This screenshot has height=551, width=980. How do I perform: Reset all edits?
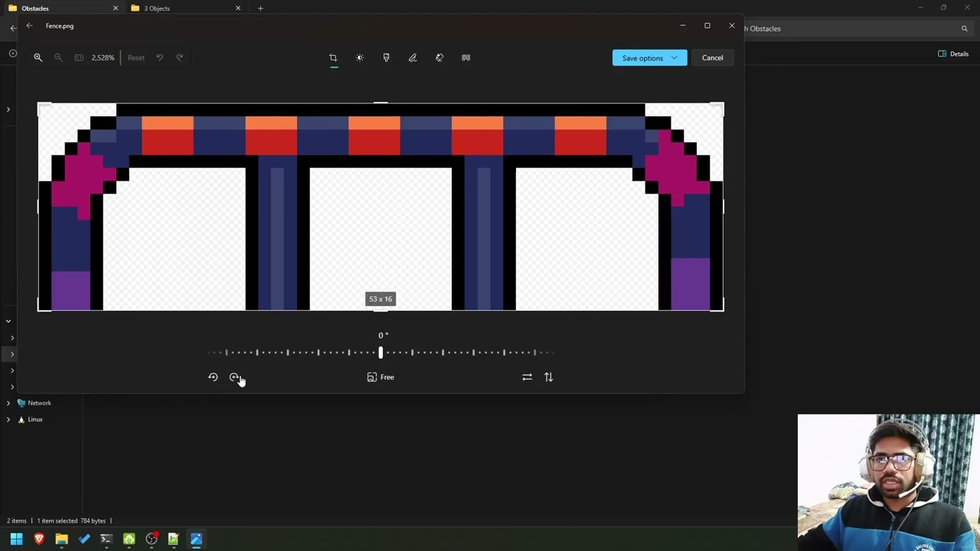(x=136, y=57)
